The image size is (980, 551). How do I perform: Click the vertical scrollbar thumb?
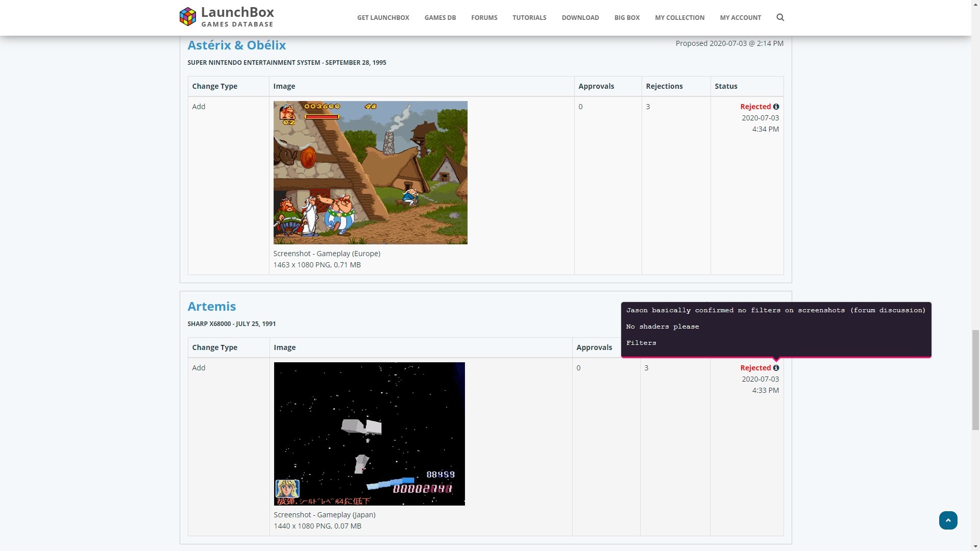pos(975,380)
